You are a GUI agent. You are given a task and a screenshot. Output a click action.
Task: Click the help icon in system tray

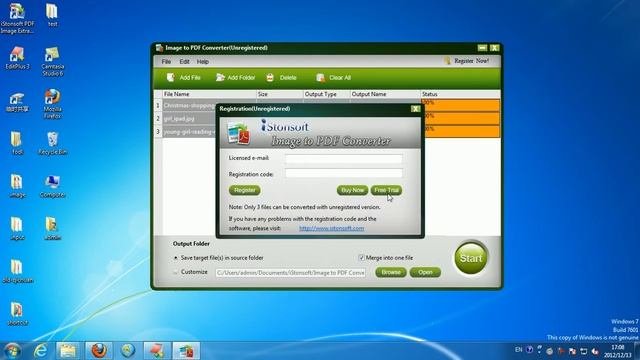529,350
